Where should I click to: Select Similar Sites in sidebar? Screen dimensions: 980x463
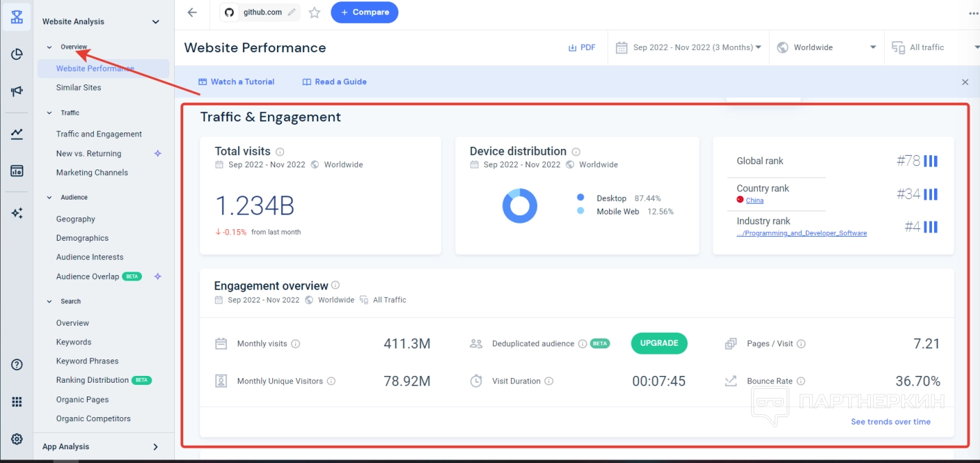click(78, 88)
